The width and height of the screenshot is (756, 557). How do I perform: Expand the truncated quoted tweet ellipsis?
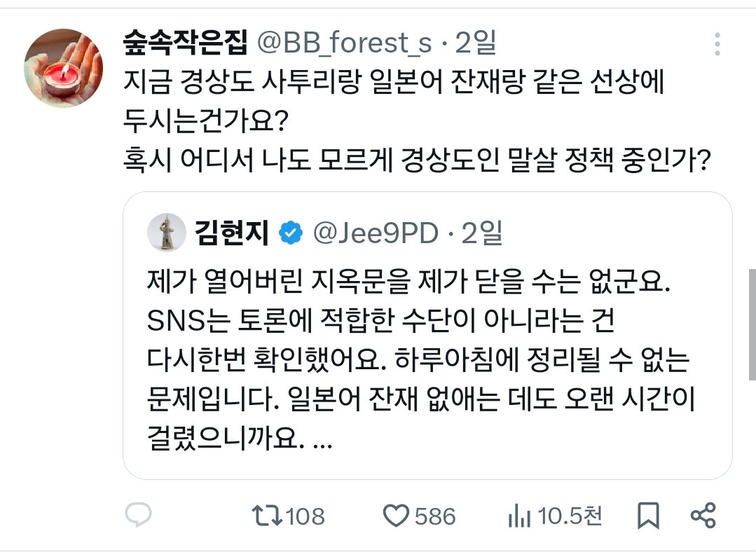coord(322,441)
